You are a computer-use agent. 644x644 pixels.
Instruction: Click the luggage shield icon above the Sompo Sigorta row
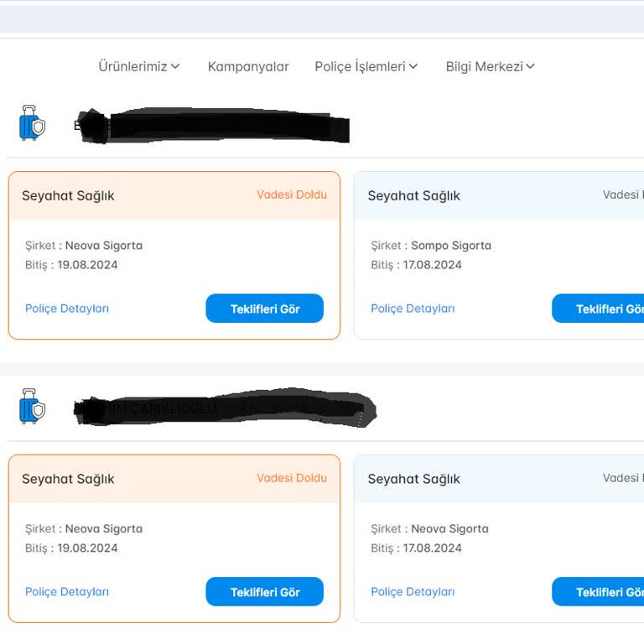32,122
